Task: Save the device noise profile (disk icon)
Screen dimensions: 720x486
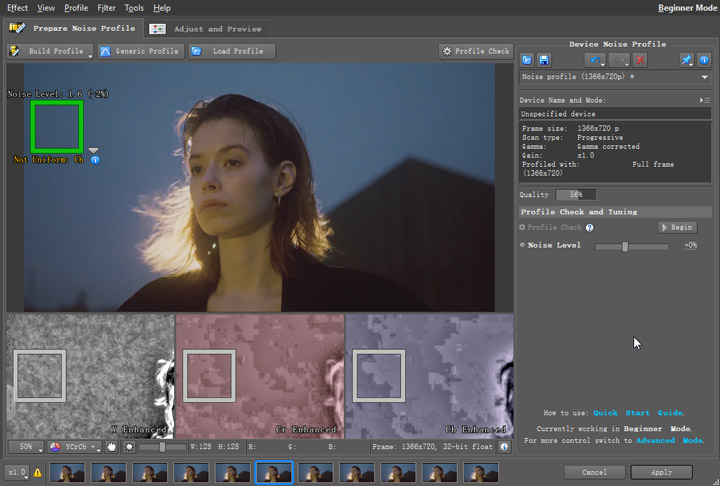Action: 544,60
